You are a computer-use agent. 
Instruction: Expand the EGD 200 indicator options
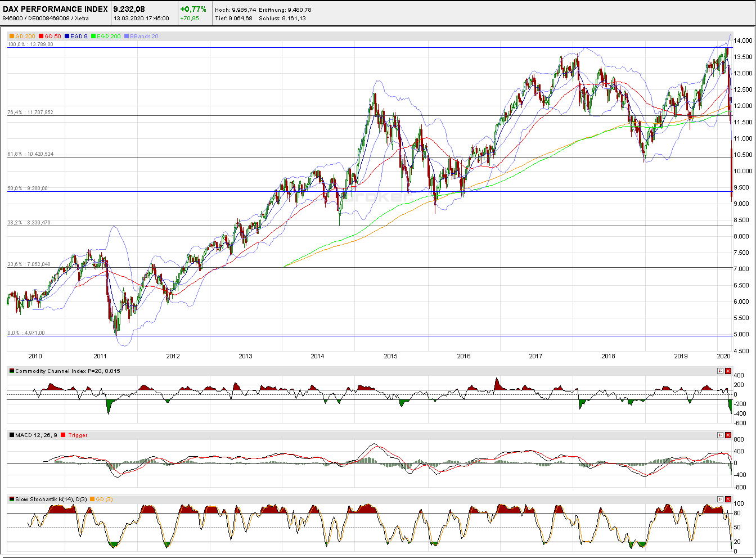108,35
